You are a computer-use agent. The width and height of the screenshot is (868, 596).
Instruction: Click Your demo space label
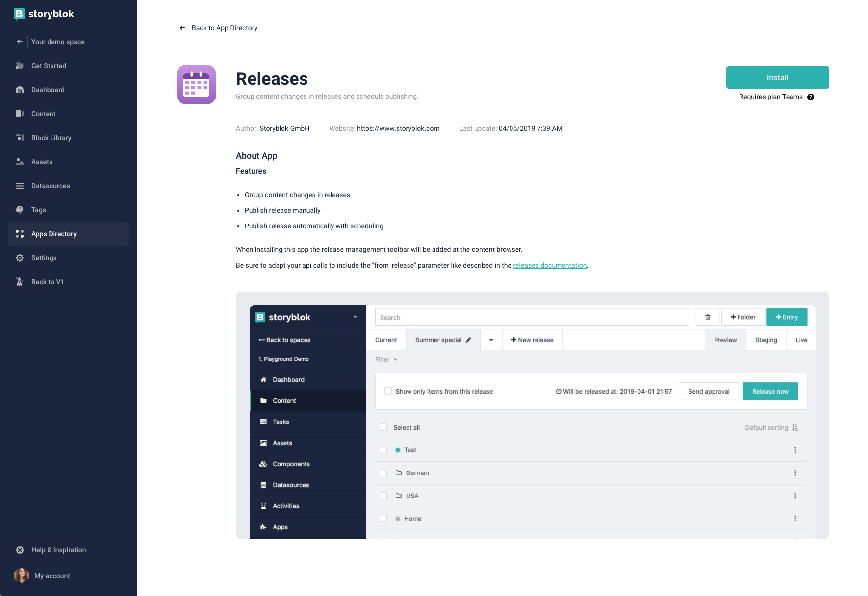[x=58, y=42]
